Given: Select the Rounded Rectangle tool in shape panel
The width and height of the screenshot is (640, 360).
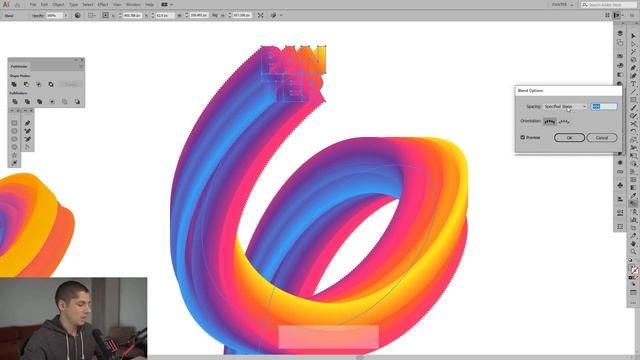Looking at the screenshot, I should tap(14, 131).
